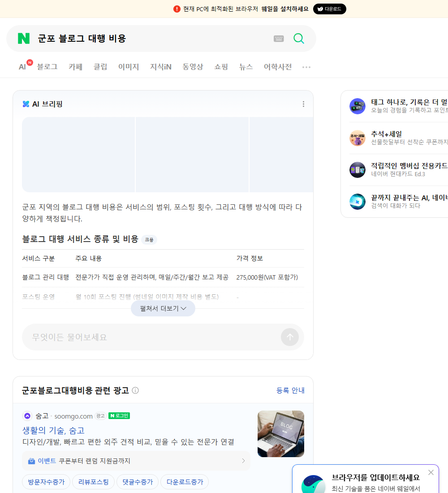Viewport: 448px width, 493px height.
Task: Switch to the 카페 tab
Action: tap(75, 67)
